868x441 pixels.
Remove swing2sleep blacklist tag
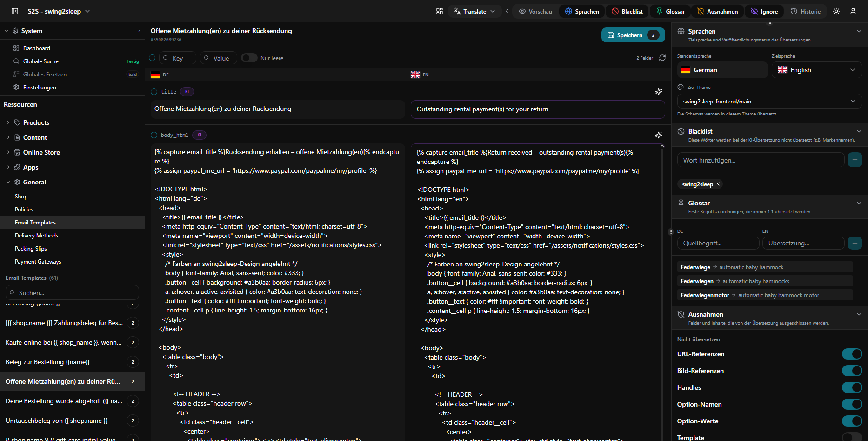tap(718, 184)
